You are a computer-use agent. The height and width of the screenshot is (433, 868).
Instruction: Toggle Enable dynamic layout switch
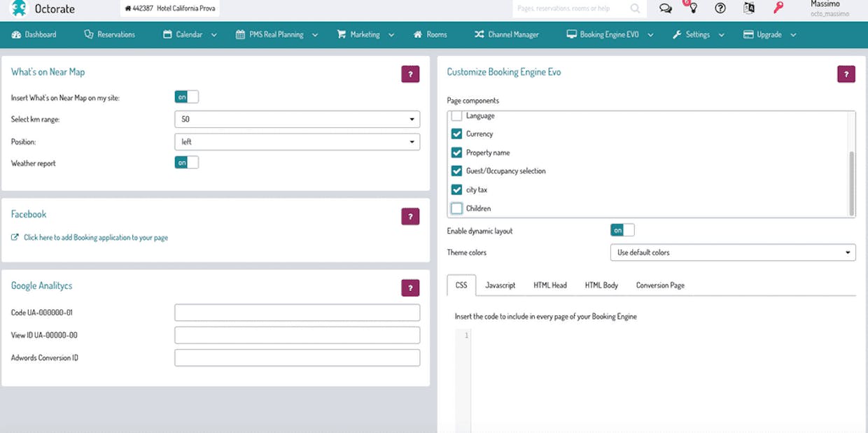coord(622,230)
